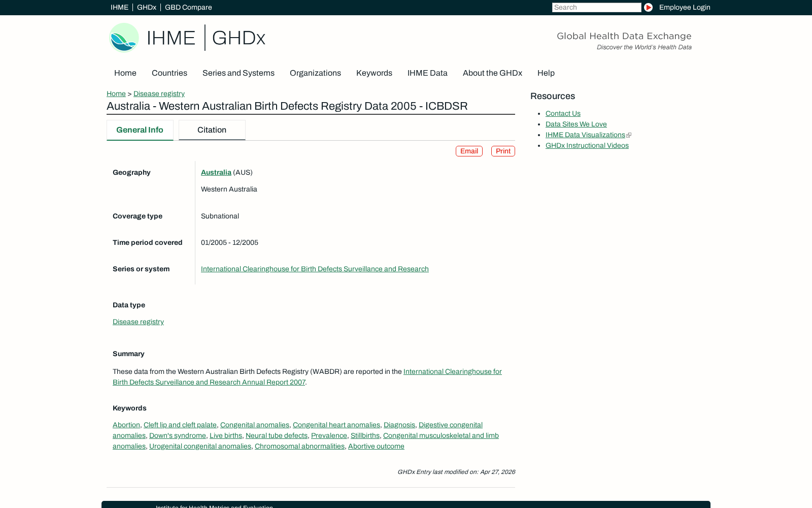Screen dimensions: 812x508
Task: Click the GHDx wordmark in header
Action: coord(239,38)
